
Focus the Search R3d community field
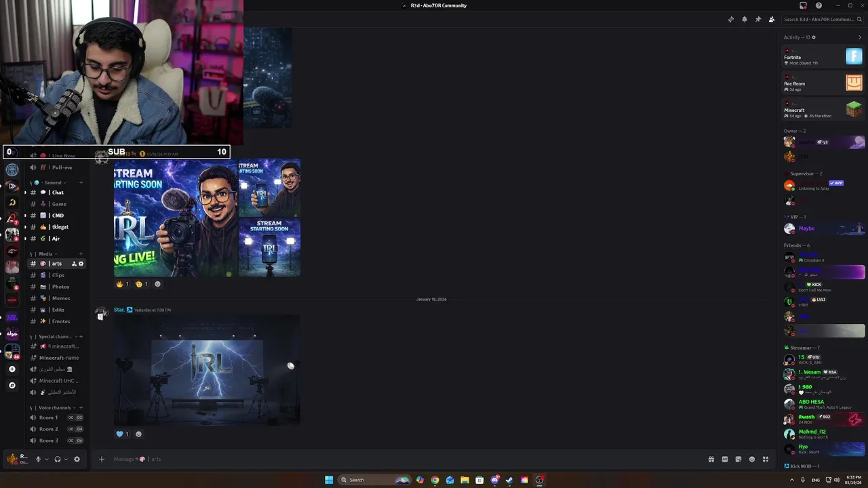(822, 19)
